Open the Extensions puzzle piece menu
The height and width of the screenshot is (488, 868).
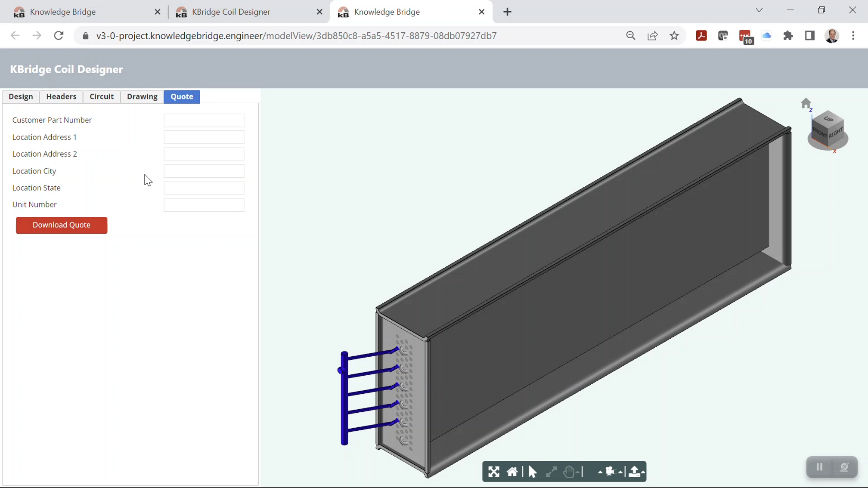click(x=788, y=36)
